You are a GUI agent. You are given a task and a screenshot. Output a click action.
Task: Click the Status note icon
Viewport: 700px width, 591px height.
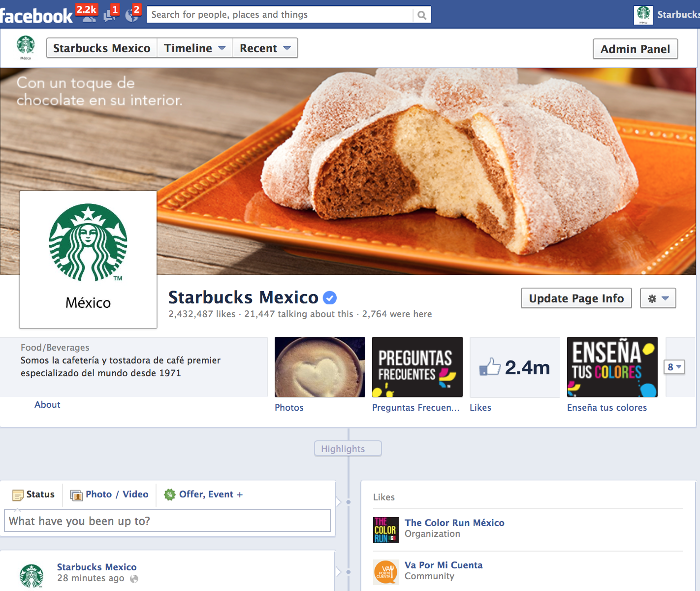click(x=19, y=494)
